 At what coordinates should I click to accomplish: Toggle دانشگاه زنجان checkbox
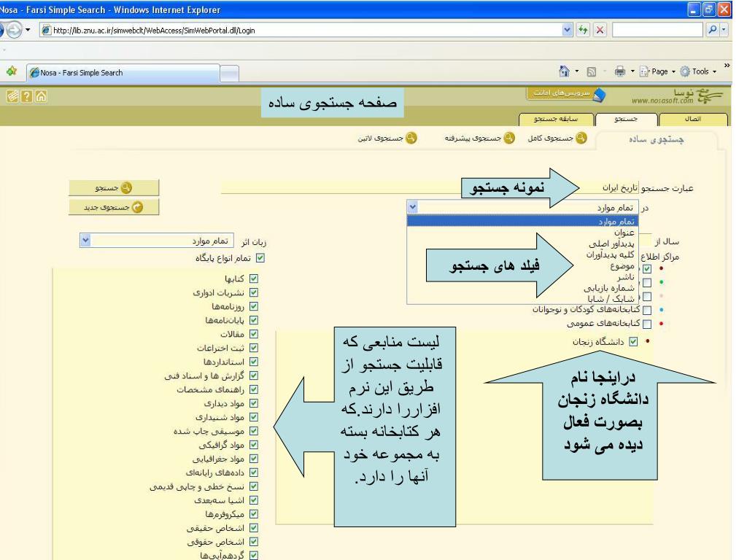click(633, 341)
